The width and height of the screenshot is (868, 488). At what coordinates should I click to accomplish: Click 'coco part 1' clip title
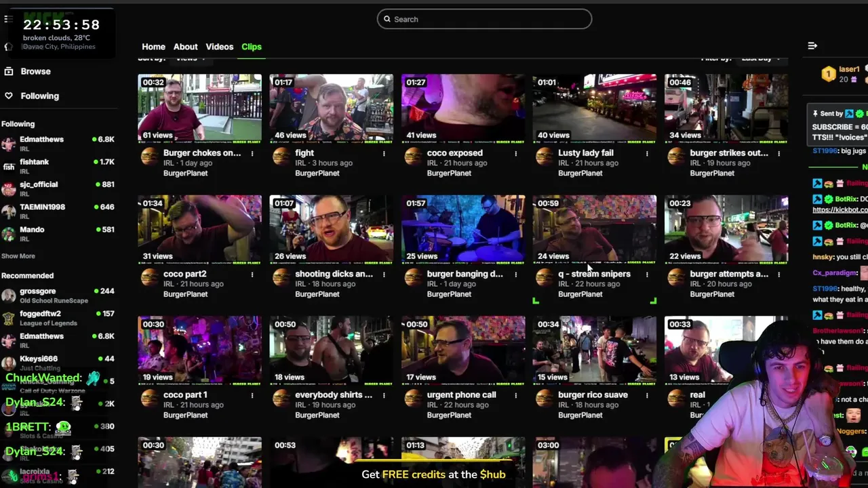(185, 395)
